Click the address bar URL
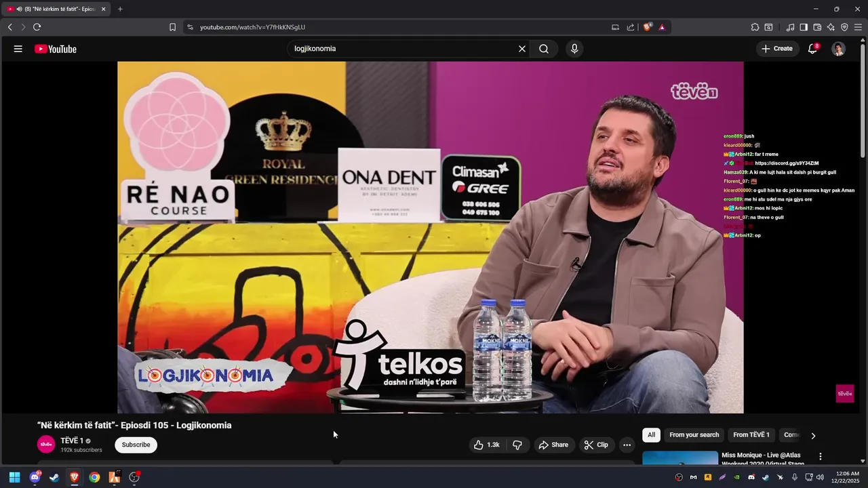Screen dimensions: 868x488 (x=252, y=27)
